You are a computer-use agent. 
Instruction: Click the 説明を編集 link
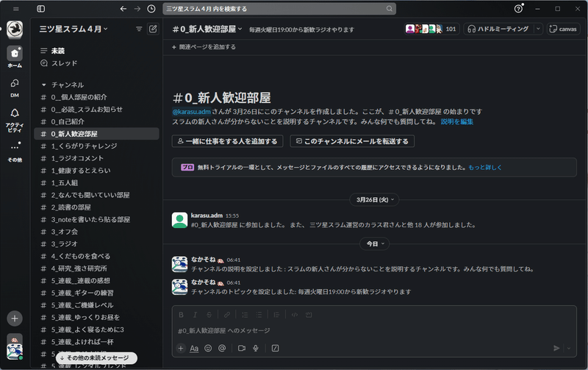point(456,121)
